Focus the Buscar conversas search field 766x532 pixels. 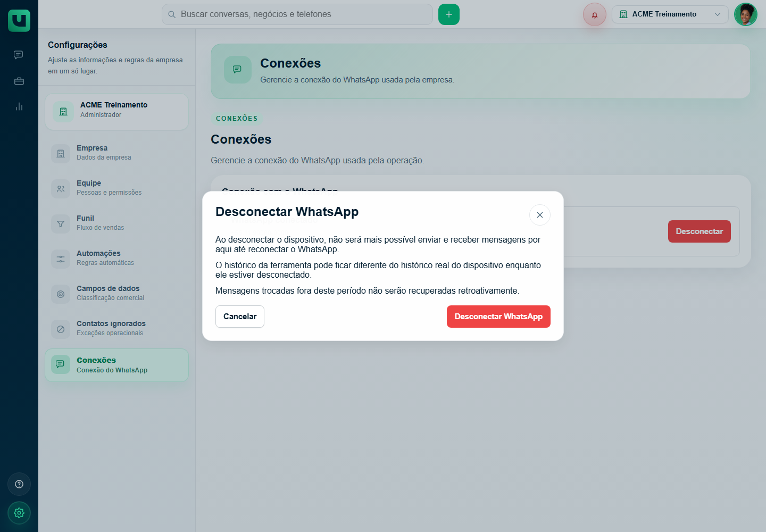[x=297, y=14]
